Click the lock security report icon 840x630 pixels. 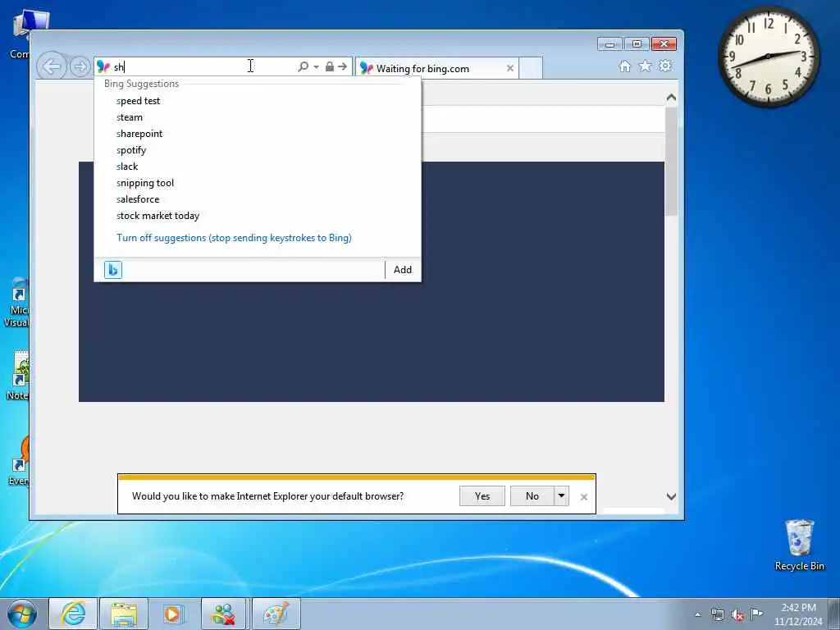[330, 66]
